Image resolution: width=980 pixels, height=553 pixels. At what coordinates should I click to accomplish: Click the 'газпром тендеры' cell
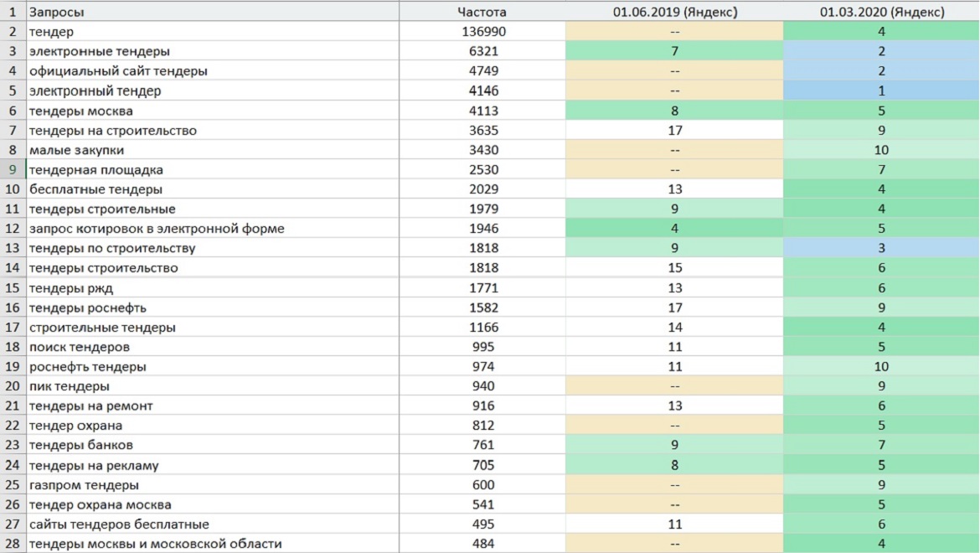213,484
